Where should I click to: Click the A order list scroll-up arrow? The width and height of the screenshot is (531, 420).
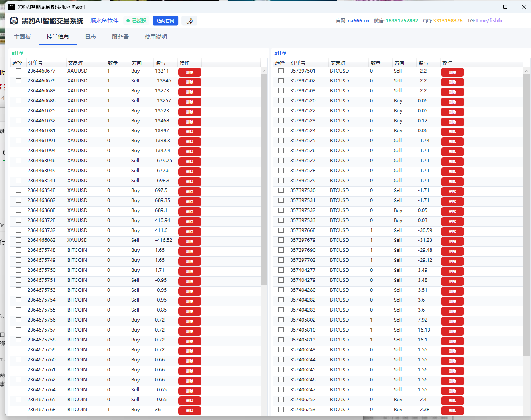tap(527, 71)
